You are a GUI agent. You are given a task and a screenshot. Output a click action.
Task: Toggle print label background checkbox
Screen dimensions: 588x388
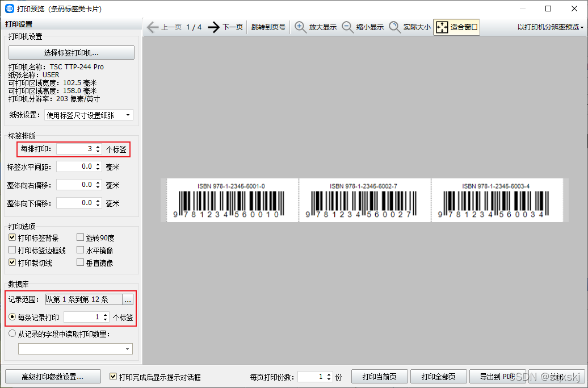(x=12, y=237)
